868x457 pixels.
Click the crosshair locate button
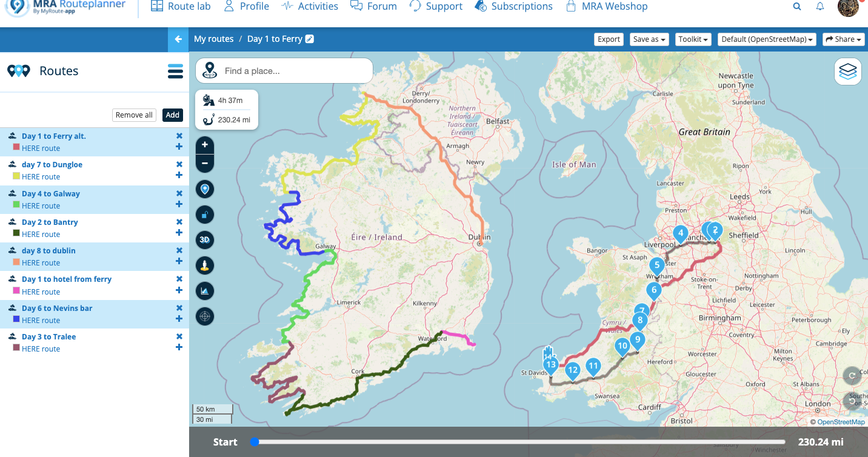pos(205,316)
